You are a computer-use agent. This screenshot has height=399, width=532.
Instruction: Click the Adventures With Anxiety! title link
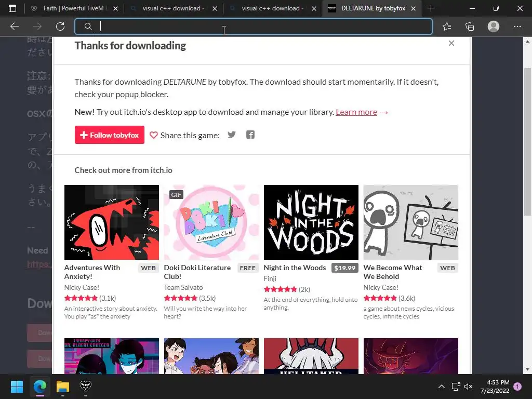pos(92,272)
